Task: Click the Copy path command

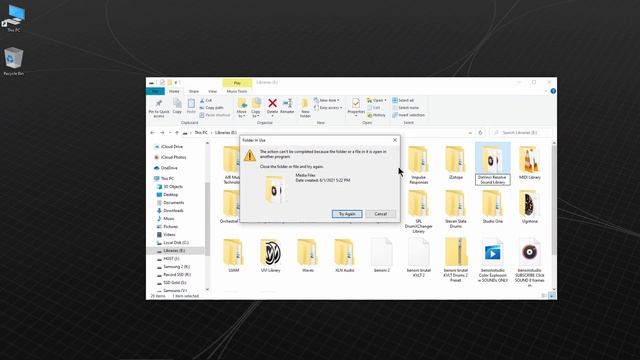Action: coord(211,108)
